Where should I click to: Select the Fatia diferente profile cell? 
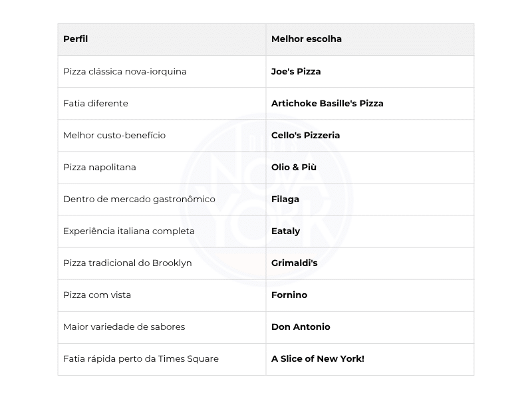[96, 104]
